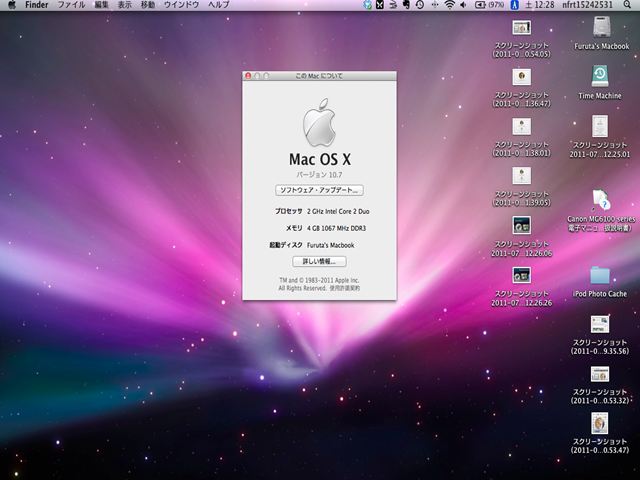This screenshot has width=640, height=480.
Task: Click the input source icon beside clock
Action: pyautogui.click(x=514, y=5)
